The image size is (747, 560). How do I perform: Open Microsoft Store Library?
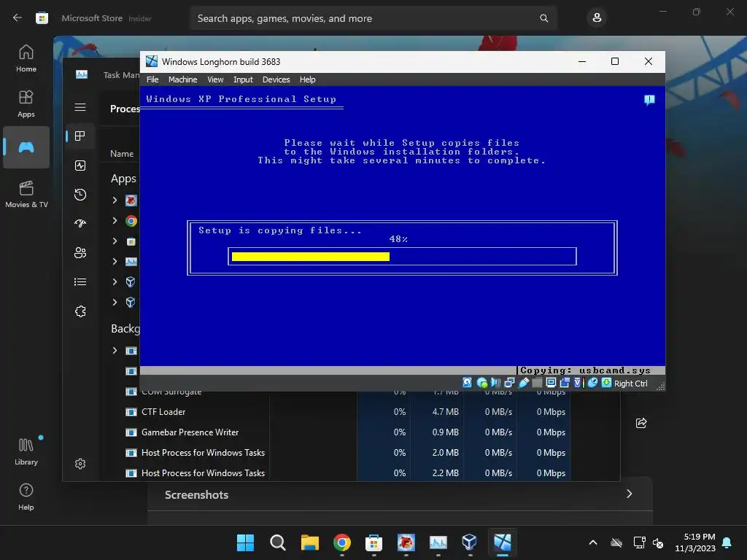26,451
